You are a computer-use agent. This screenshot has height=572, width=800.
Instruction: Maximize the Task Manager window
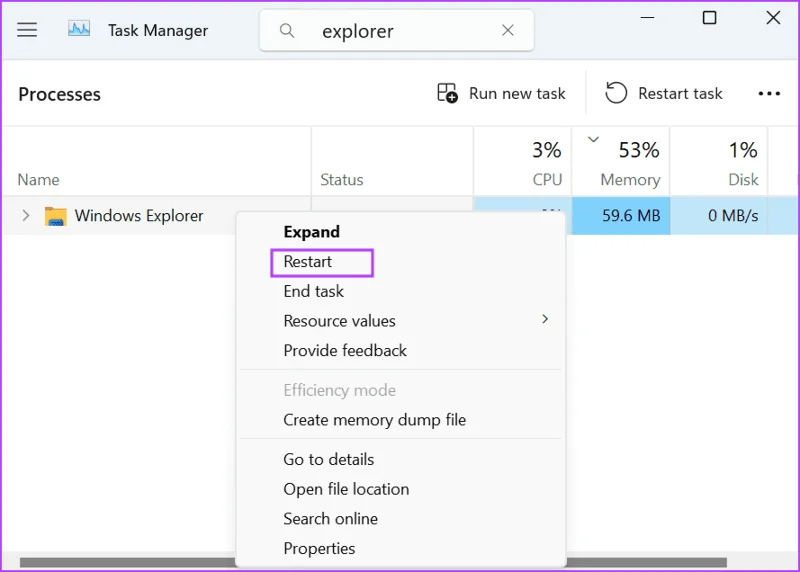click(x=709, y=18)
